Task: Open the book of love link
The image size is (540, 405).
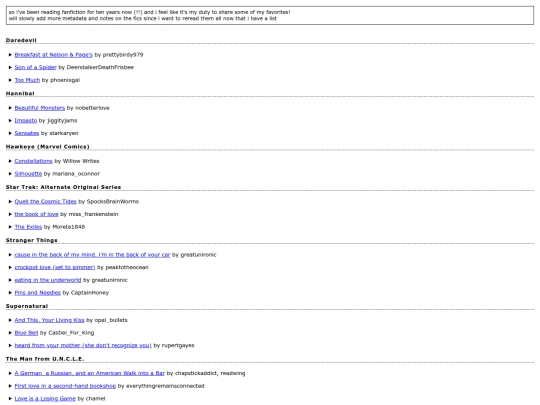Action: (x=36, y=214)
